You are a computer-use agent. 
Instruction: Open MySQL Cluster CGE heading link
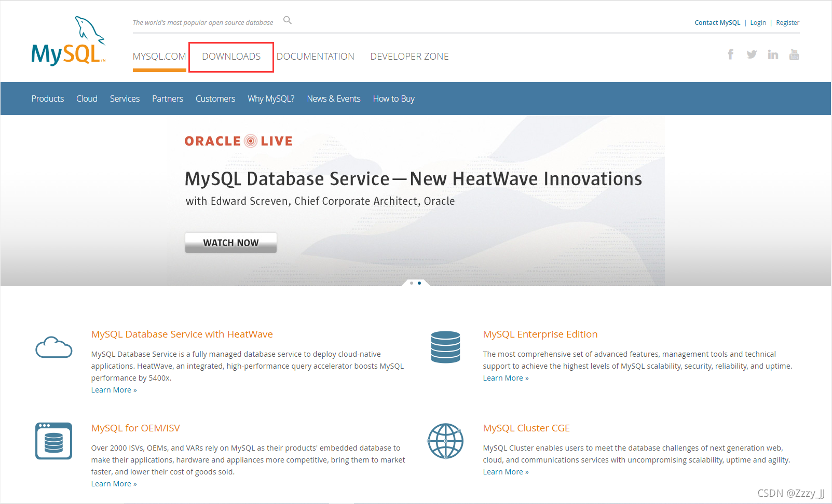tap(526, 428)
